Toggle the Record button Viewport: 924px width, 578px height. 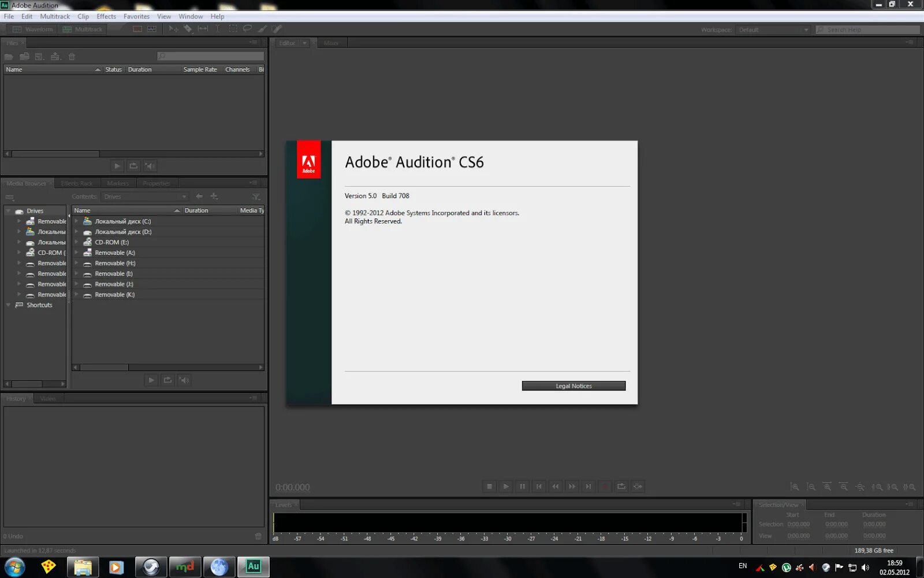[605, 486]
